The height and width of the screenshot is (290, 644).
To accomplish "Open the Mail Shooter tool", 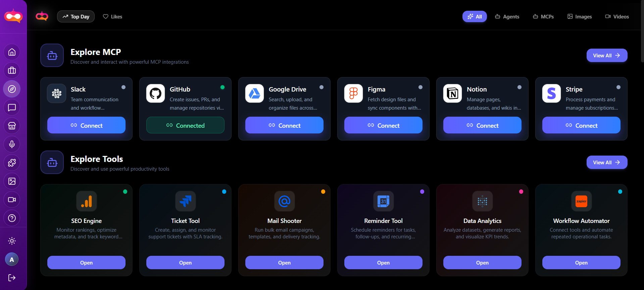I will coord(284,263).
